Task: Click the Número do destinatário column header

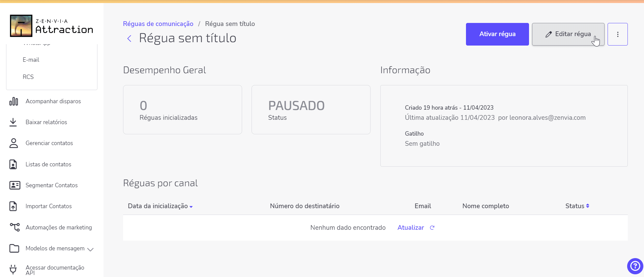Action: 305,206
